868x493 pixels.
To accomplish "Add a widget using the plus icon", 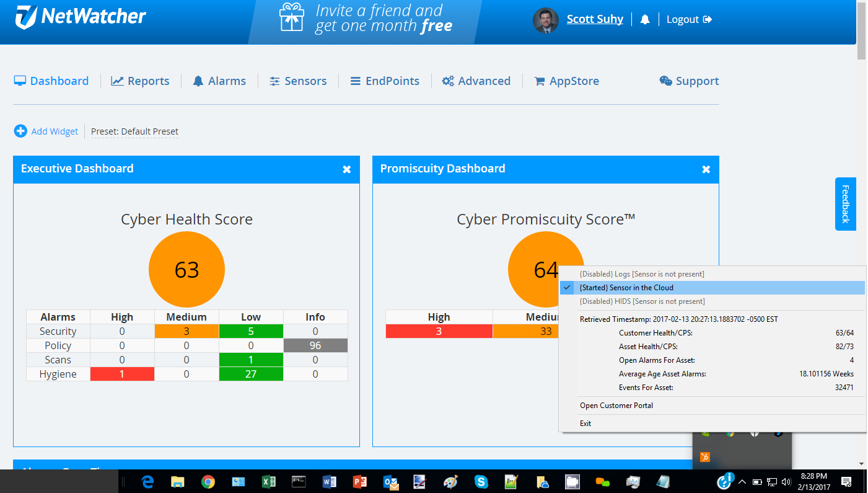I will tap(20, 131).
